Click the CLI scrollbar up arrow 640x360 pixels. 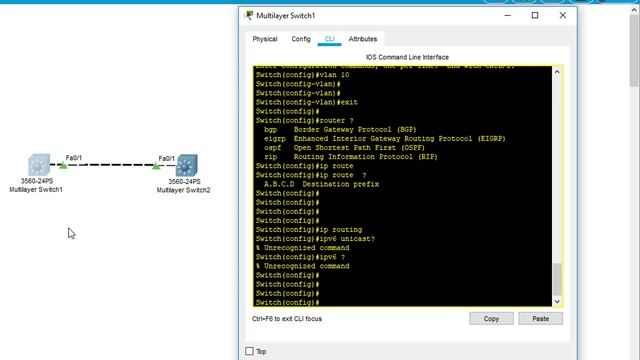557,72
